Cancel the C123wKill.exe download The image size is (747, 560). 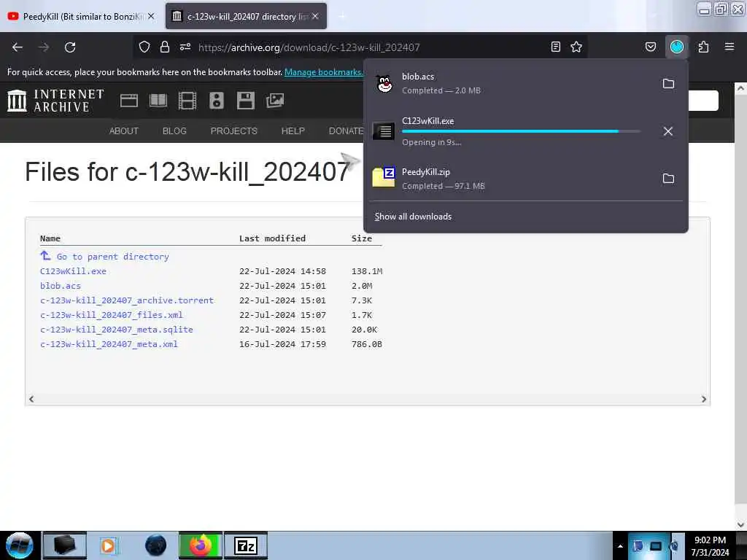point(668,131)
